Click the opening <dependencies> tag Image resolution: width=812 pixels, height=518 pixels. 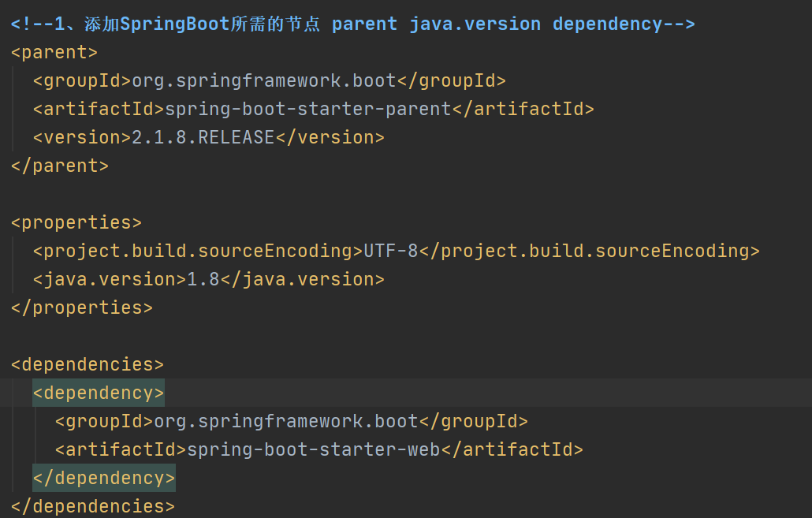click(x=88, y=365)
